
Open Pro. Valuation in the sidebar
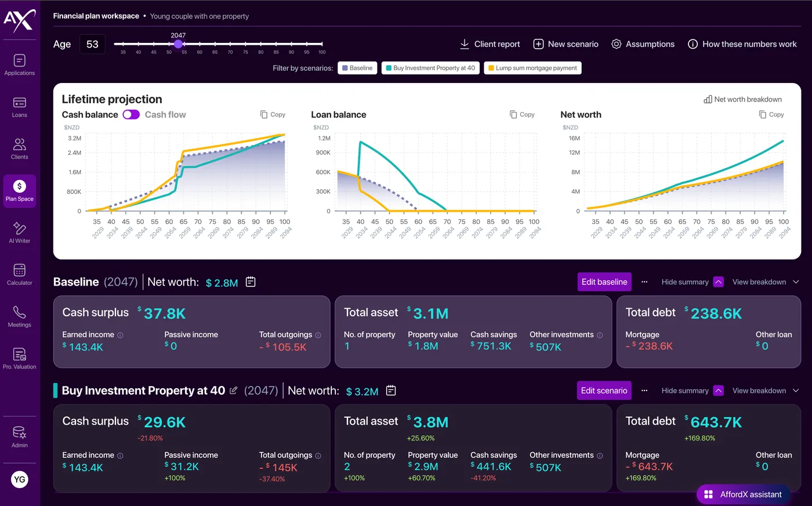click(20, 359)
